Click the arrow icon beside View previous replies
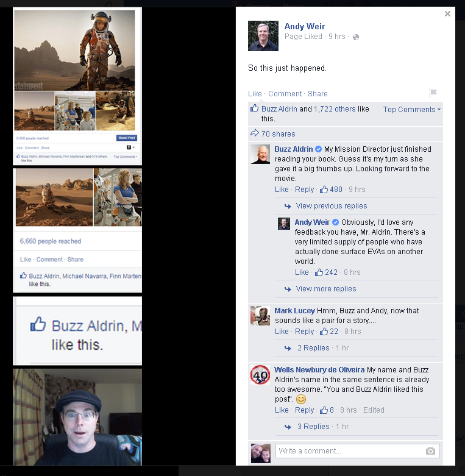 288,207
